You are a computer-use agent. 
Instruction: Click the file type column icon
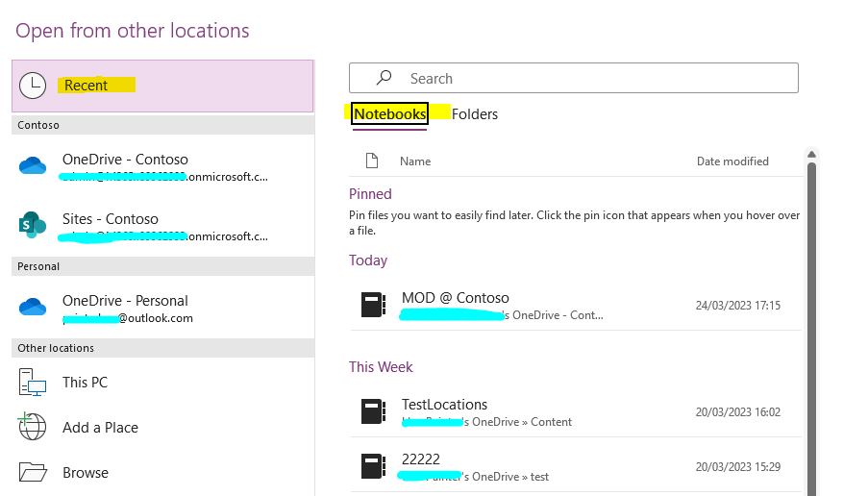[372, 161]
